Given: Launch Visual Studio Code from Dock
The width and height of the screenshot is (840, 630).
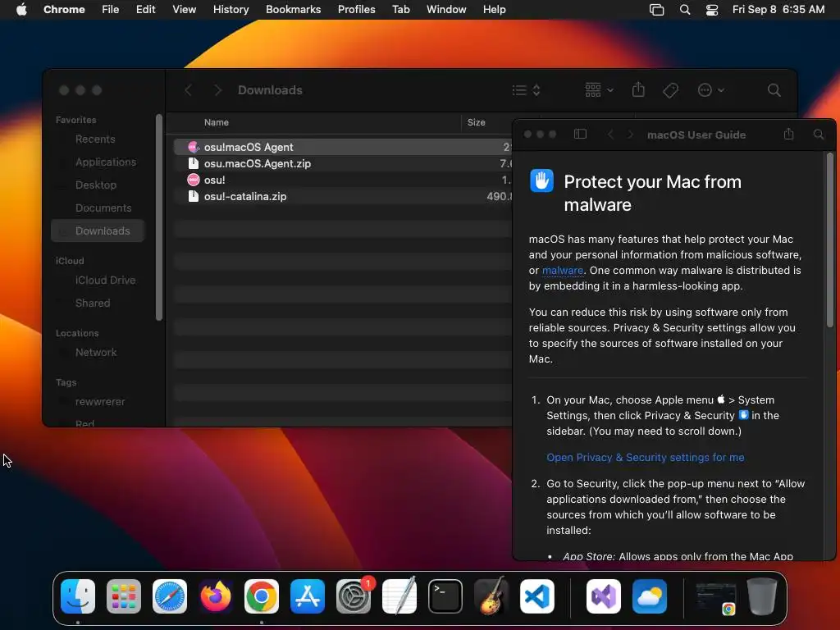Looking at the screenshot, I should [537, 596].
